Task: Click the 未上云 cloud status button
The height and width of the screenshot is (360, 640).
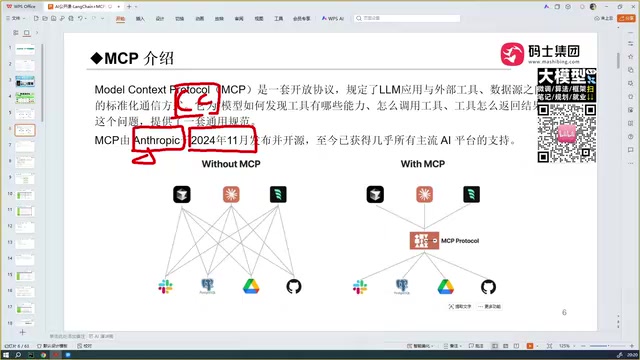Action: pyautogui.click(x=604, y=18)
